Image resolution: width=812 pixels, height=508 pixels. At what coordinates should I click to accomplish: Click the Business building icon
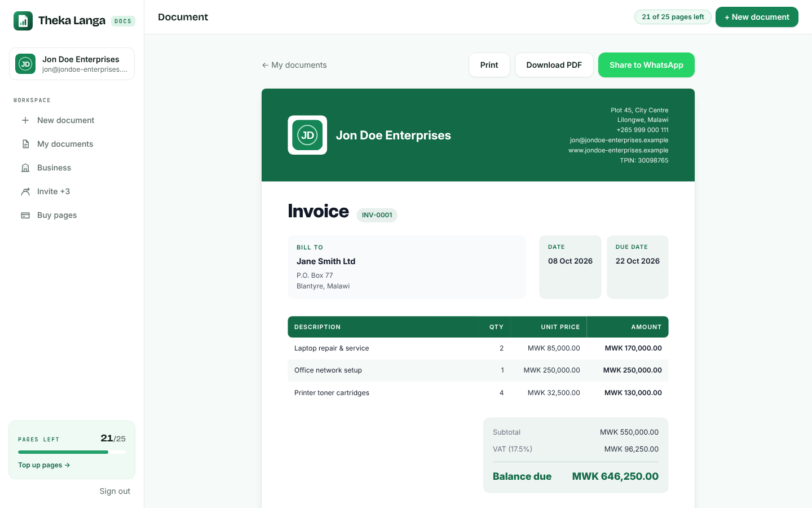click(25, 168)
